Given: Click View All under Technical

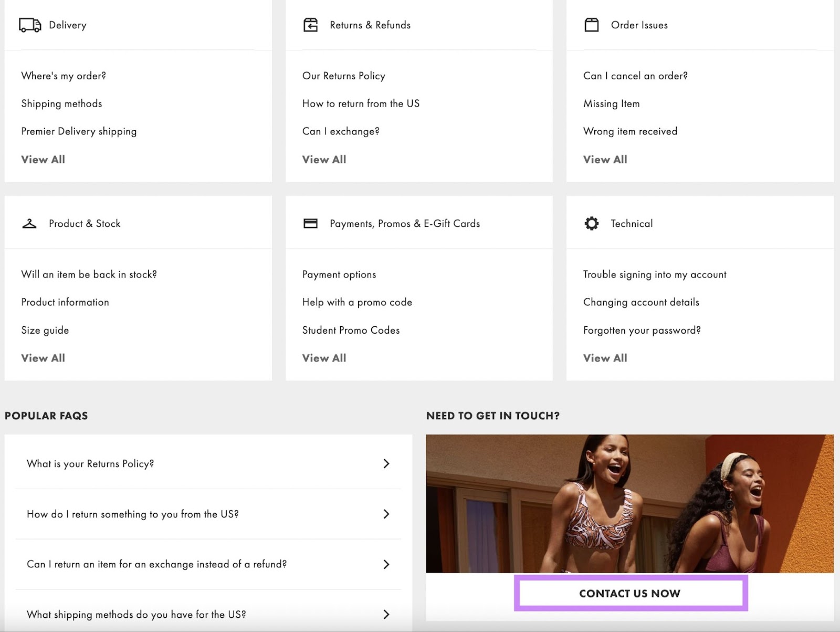Looking at the screenshot, I should point(605,358).
